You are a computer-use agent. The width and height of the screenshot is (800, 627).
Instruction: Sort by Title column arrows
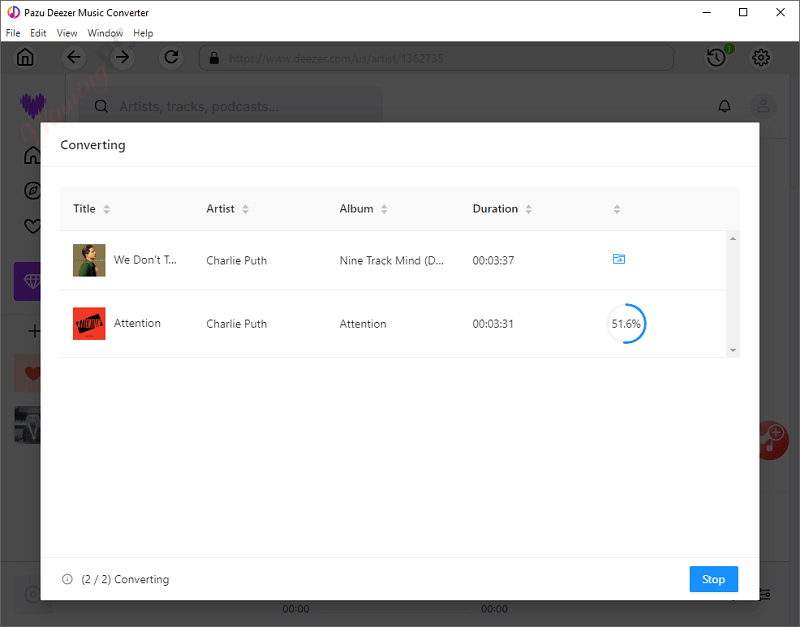pyautogui.click(x=107, y=209)
